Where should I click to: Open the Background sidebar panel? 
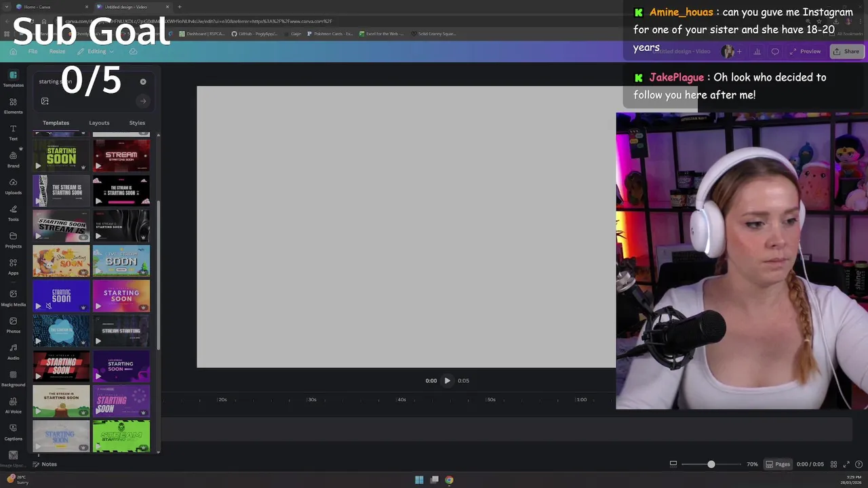coord(13,378)
